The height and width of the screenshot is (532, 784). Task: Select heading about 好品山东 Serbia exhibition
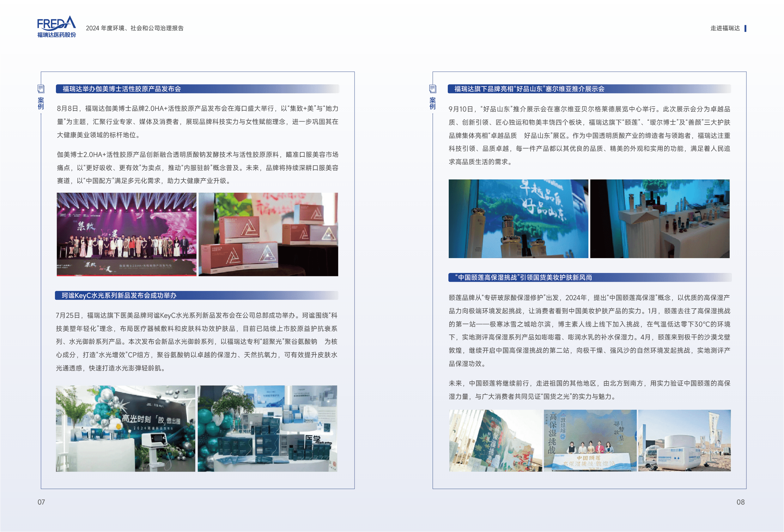tap(529, 89)
